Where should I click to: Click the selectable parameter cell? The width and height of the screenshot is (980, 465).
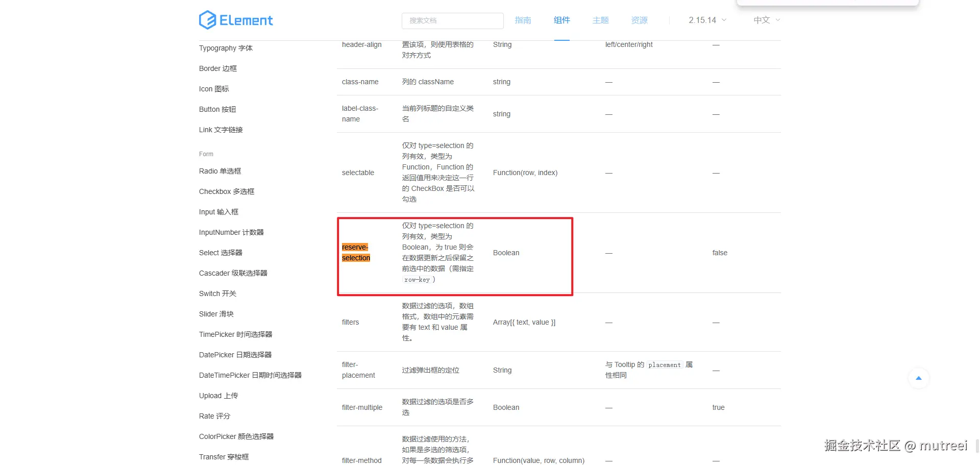tap(358, 173)
